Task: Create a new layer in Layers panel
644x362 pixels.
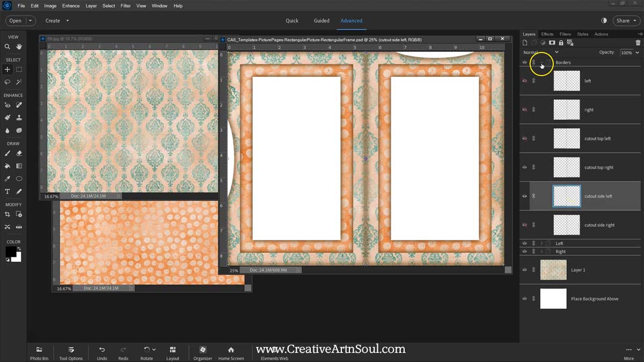Action: (x=525, y=42)
